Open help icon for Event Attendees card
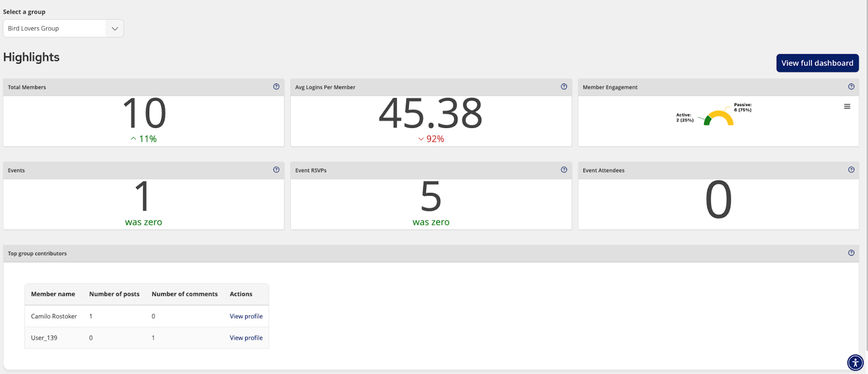The width and height of the screenshot is (868, 374). pyautogui.click(x=851, y=170)
